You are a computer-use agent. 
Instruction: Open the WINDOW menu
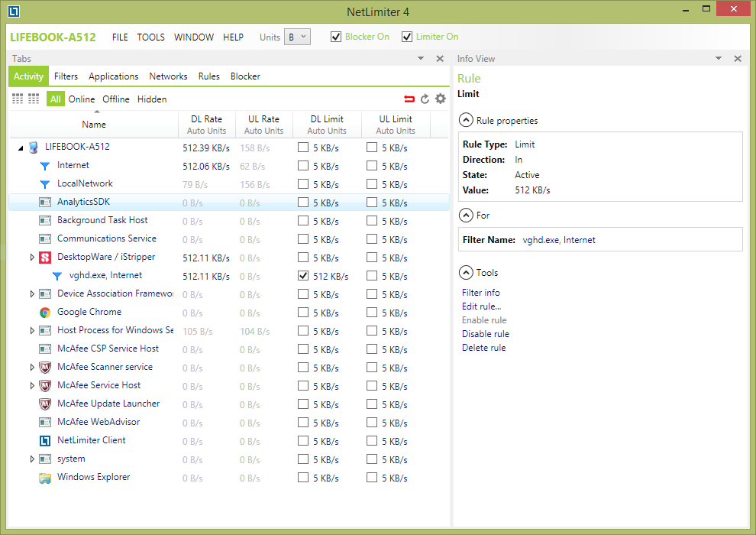(x=194, y=37)
